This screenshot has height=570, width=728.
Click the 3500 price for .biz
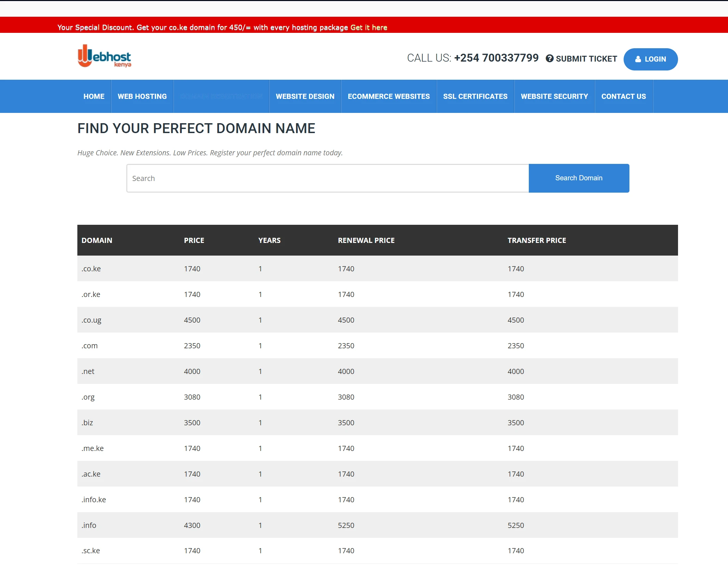(x=192, y=423)
